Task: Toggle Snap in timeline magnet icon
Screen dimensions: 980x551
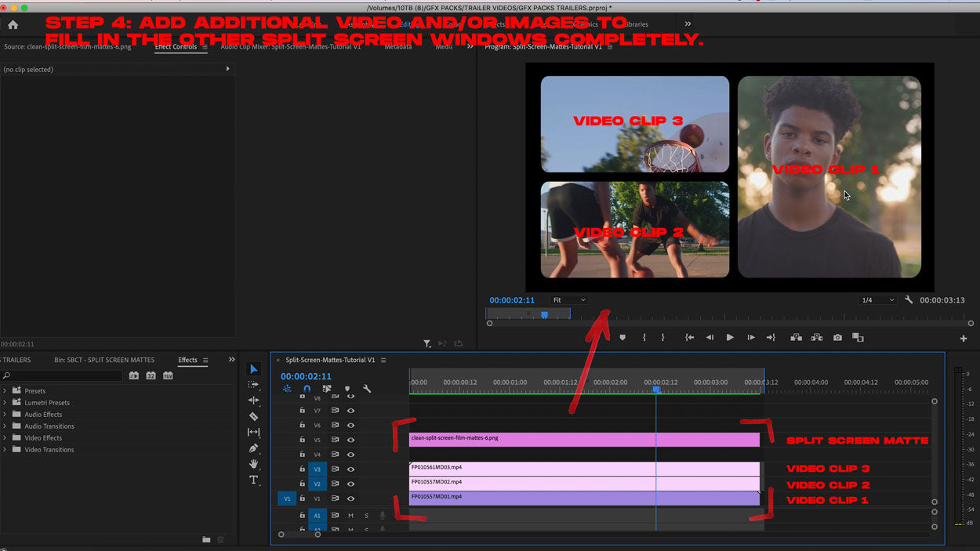Action: 307,389
